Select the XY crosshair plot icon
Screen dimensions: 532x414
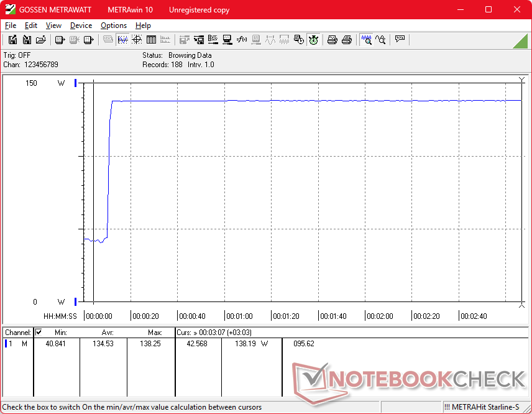(137, 40)
